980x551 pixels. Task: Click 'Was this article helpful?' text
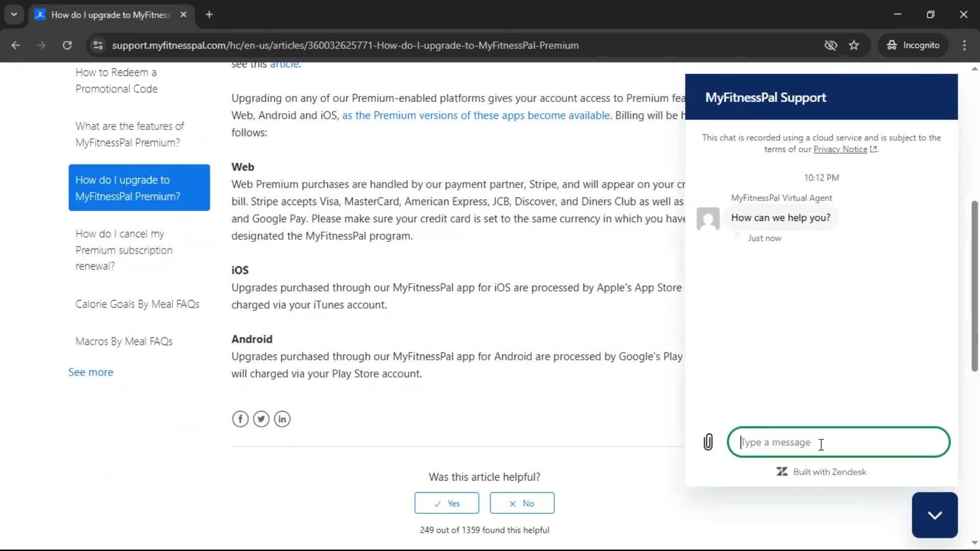(484, 477)
